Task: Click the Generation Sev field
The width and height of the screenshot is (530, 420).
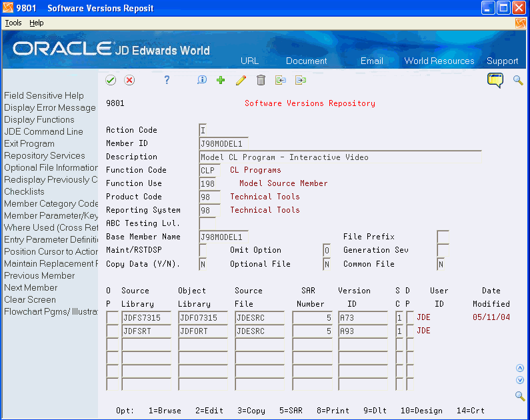Action: (443, 251)
